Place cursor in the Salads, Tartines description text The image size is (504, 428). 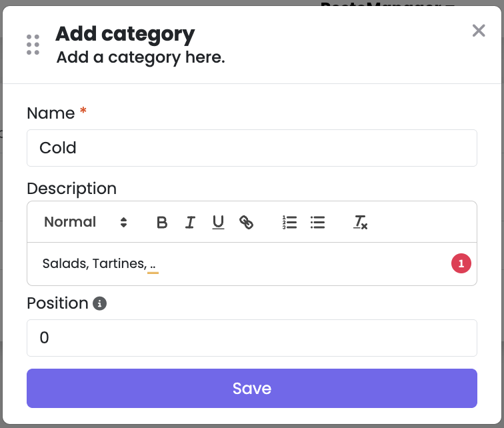point(95,263)
